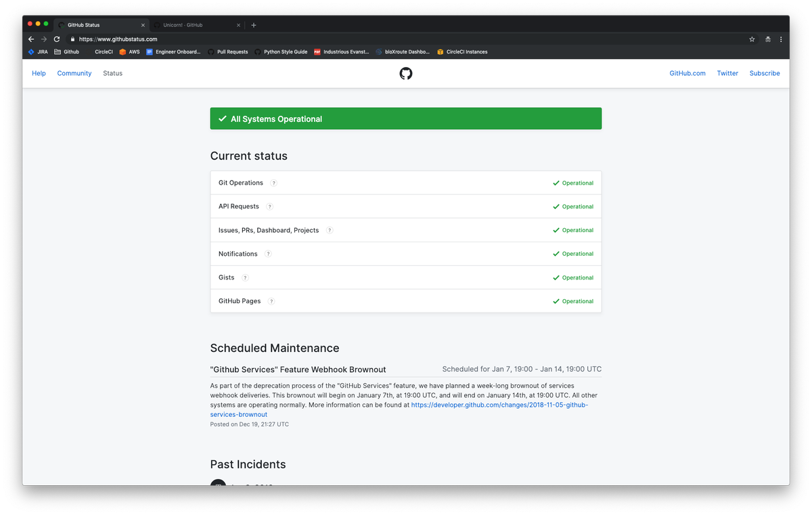Open the Industrious Evanst... PDF bookmark
This screenshot has height=515, width=812.
(342, 51)
